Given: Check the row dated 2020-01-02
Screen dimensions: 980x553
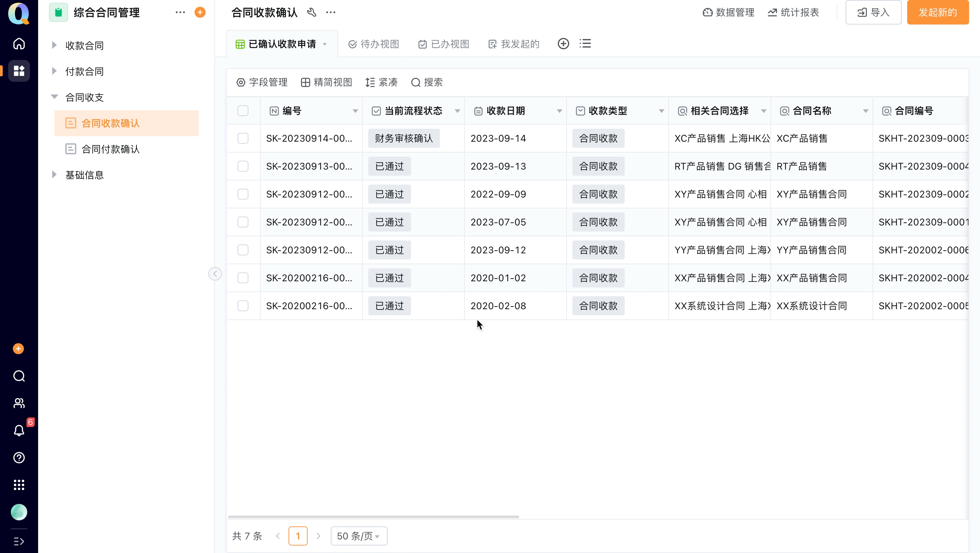Looking at the screenshot, I should 243,278.
